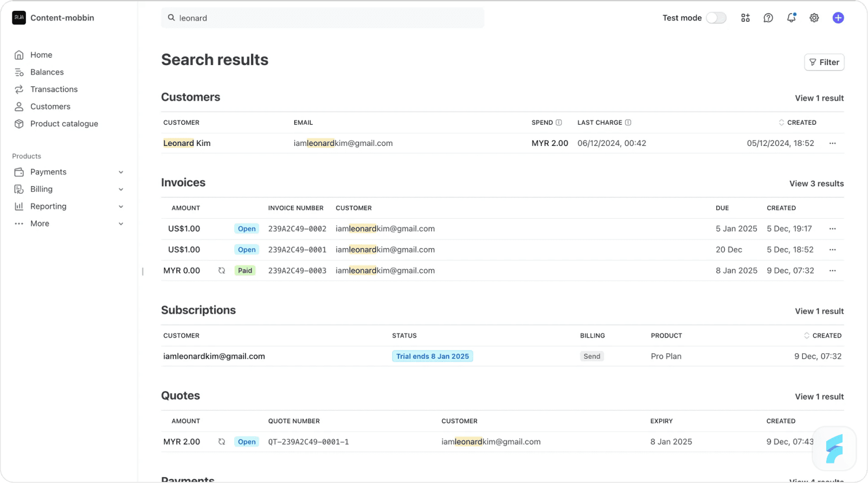This screenshot has width=868, height=483.
Task: Open the apps grid icon in header
Action: click(745, 18)
